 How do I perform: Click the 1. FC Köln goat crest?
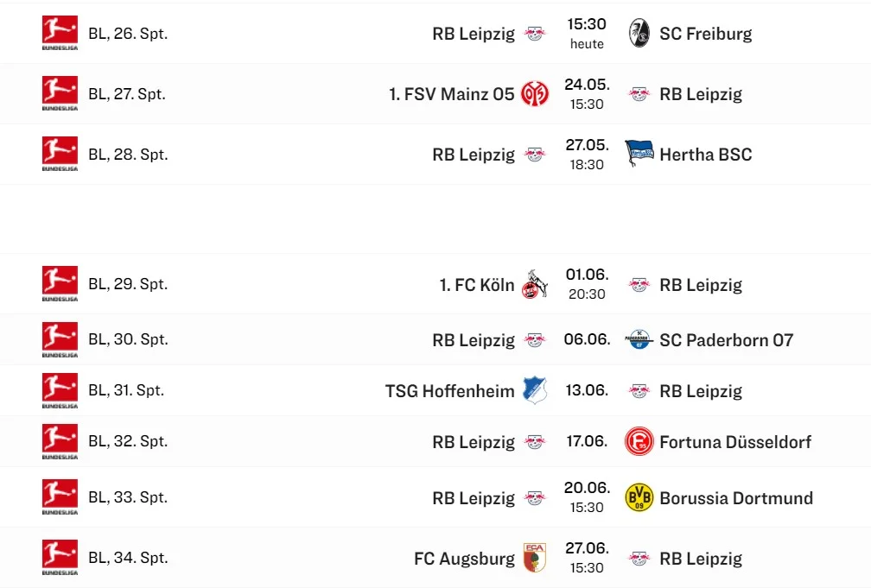tap(535, 284)
